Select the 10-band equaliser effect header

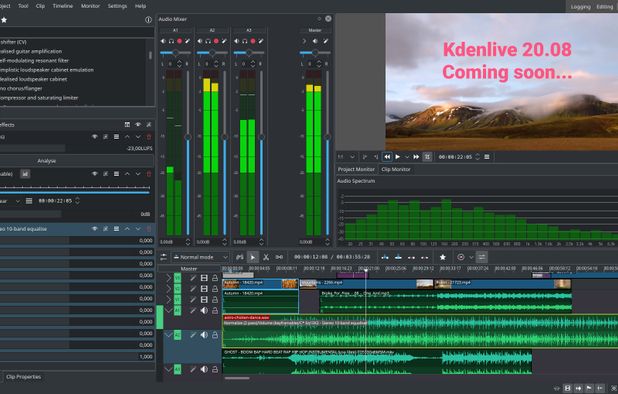[x=77, y=229]
